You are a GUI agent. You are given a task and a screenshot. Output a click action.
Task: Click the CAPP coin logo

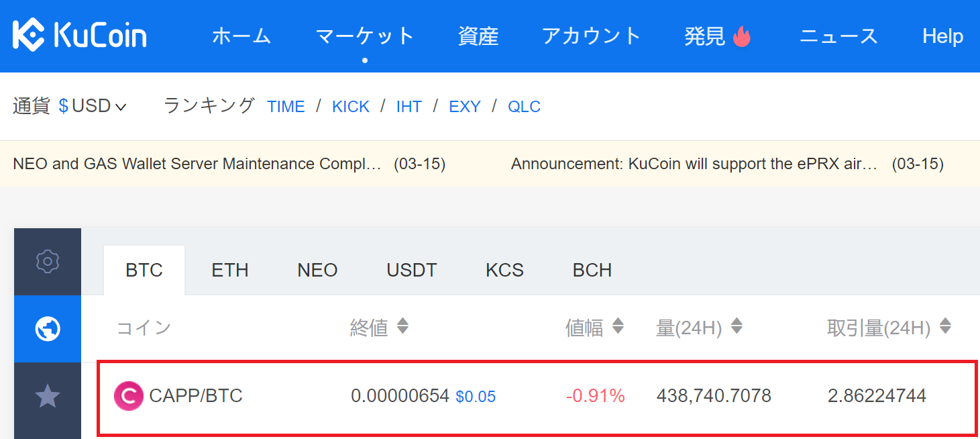128,396
